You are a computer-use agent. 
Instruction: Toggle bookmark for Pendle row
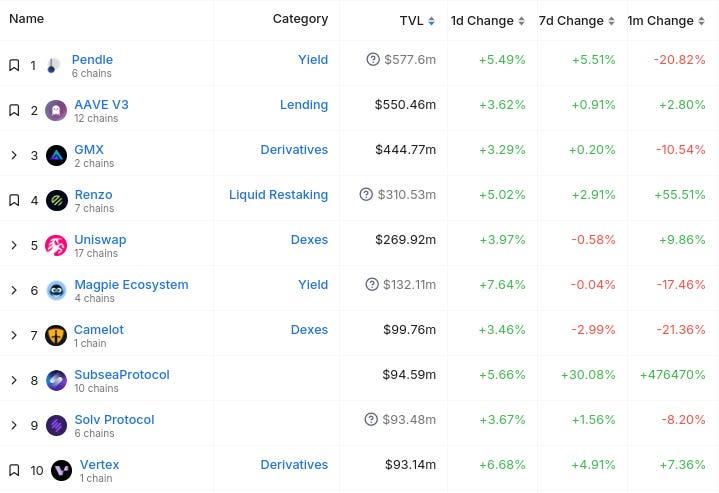pos(14,66)
